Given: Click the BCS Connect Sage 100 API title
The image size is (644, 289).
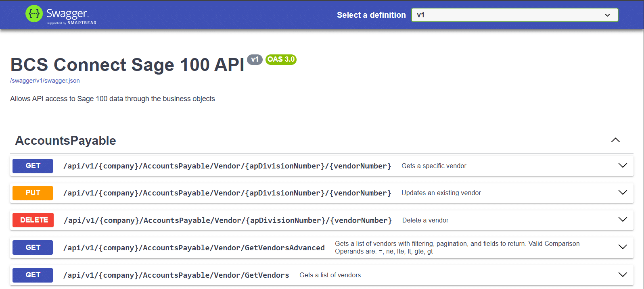Looking at the screenshot, I should click(x=127, y=64).
